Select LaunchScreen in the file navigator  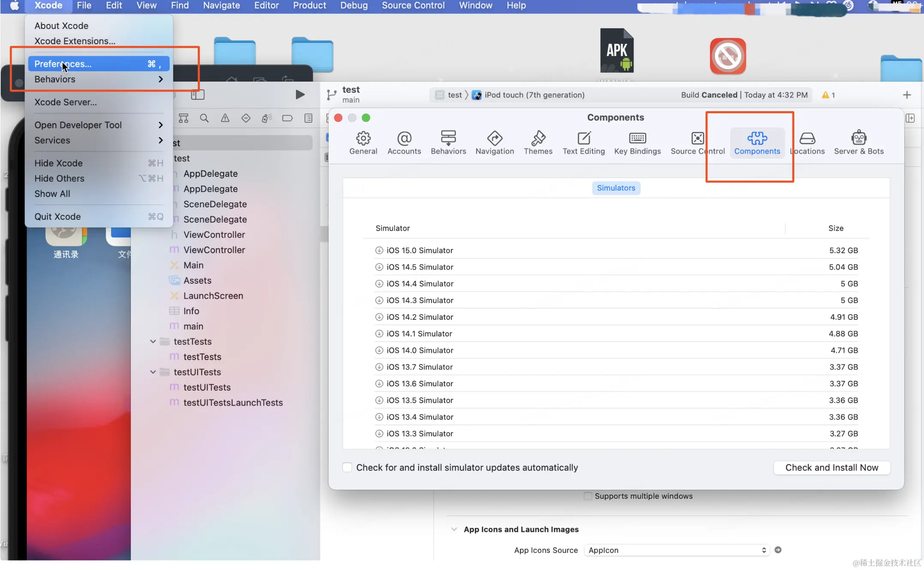point(213,296)
